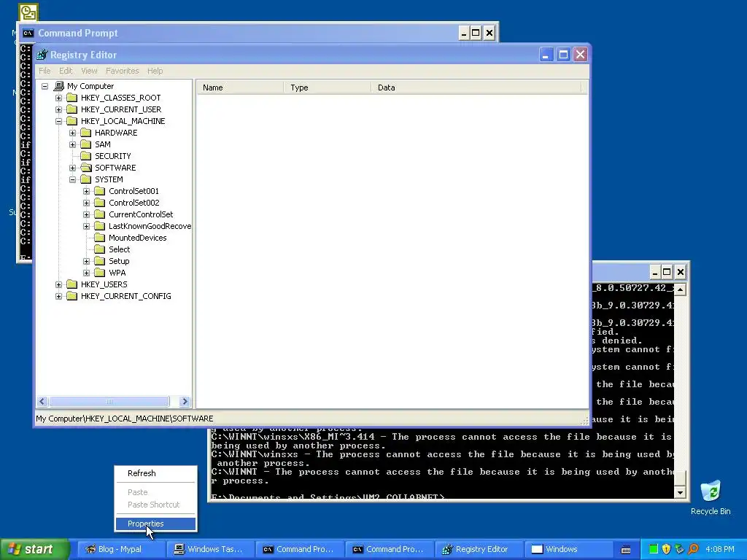747x560 pixels.
Task: Open the File menu in Registry Editor
Action: tap(44, 71)
